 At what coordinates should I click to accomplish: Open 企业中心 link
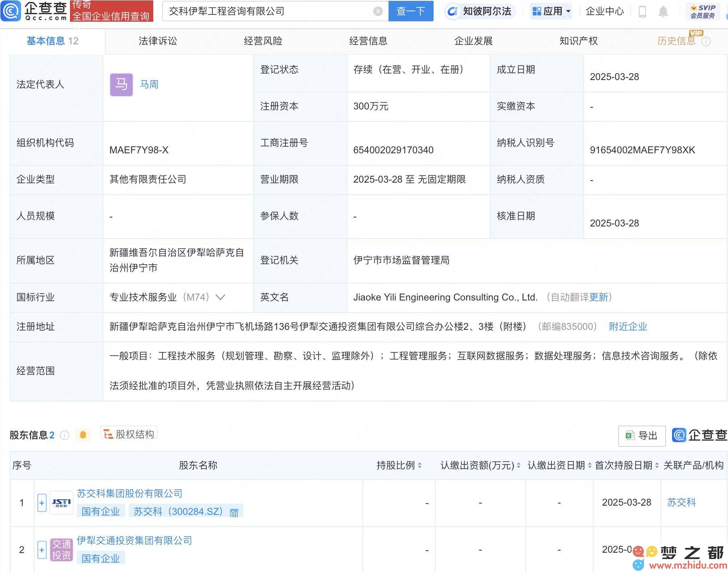605,11
